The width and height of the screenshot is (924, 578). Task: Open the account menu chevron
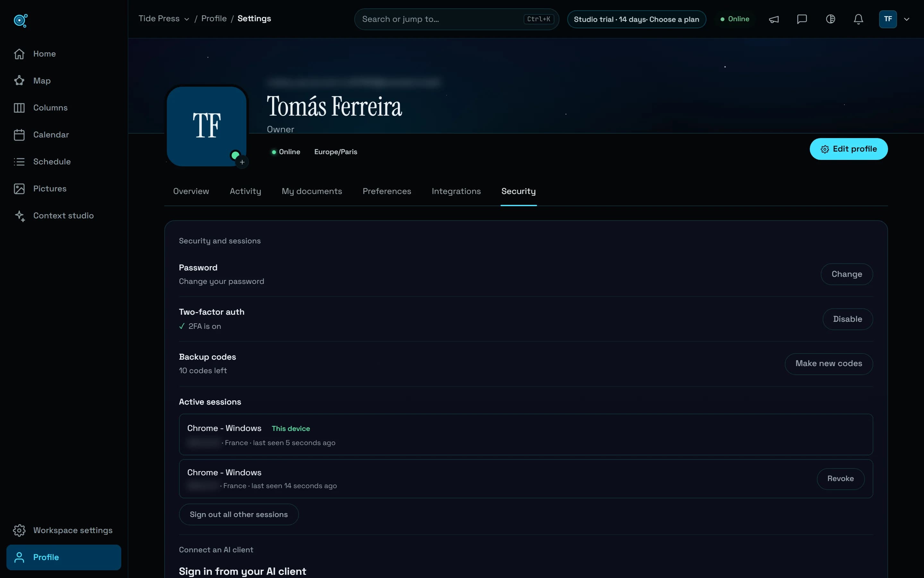pyautogui.click(x=906, y=19)
